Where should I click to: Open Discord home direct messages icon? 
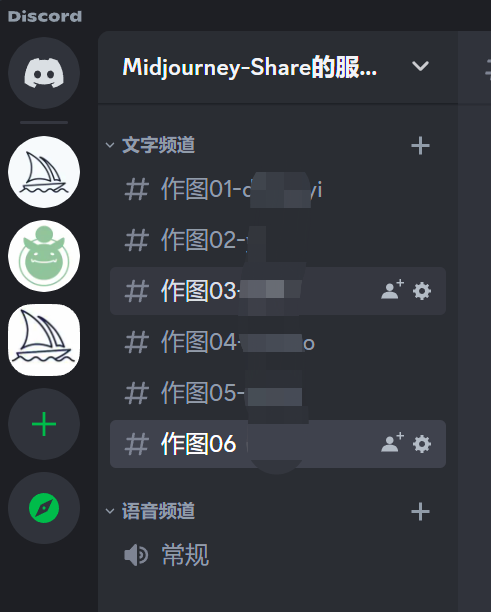point(44,73)
